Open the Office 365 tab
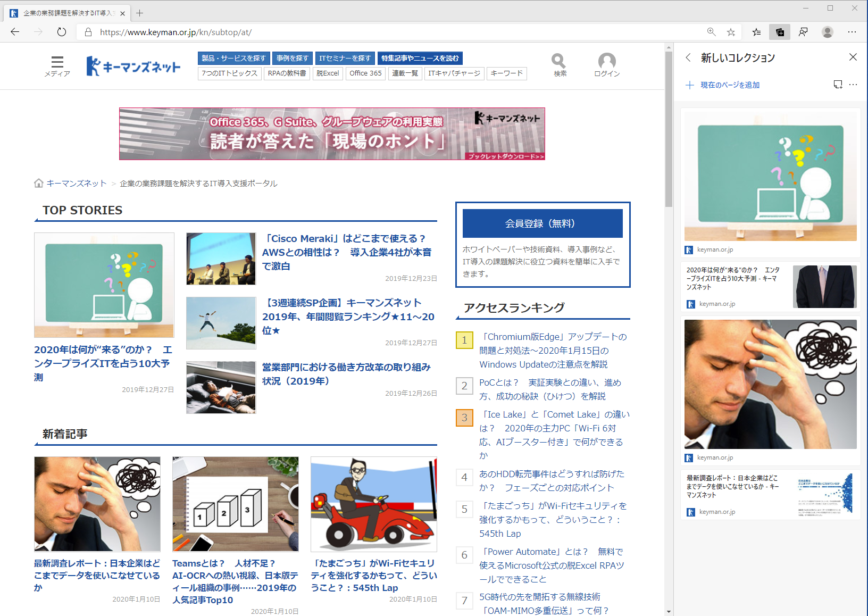Viewport: 868px width, 616px height. [x=365, y=73]
